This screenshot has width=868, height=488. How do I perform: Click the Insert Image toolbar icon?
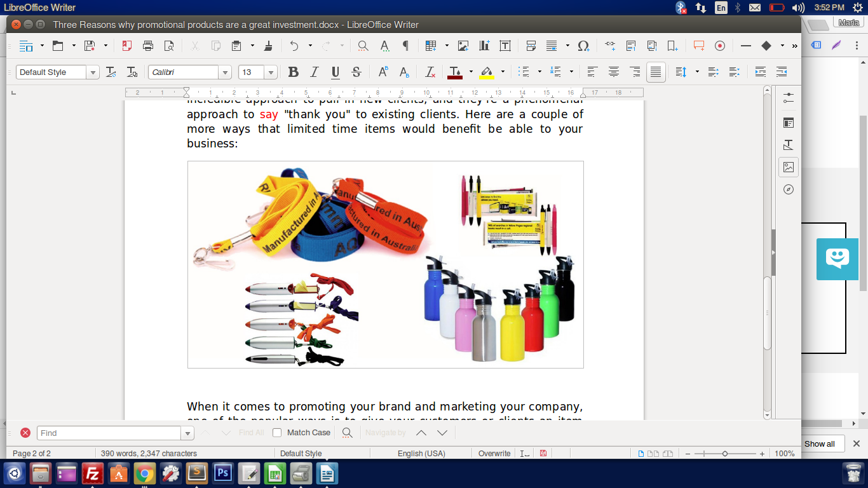(x=463, y=46)
